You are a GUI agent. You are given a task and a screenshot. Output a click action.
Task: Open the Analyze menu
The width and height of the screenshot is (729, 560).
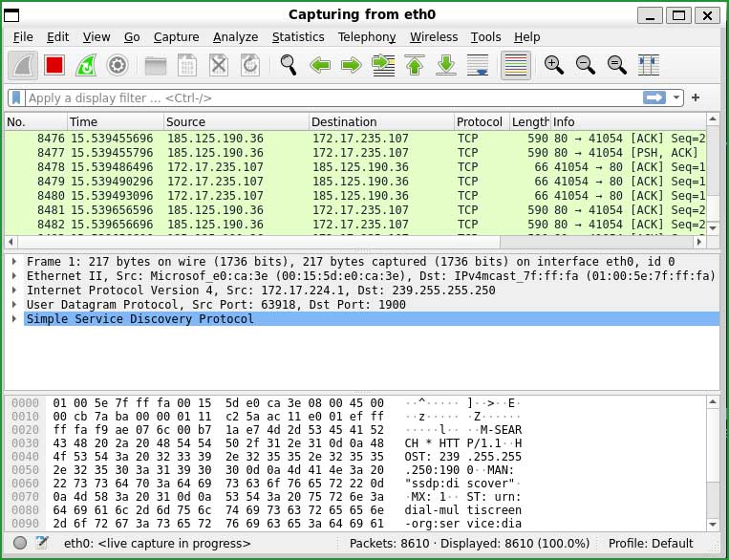235,36
